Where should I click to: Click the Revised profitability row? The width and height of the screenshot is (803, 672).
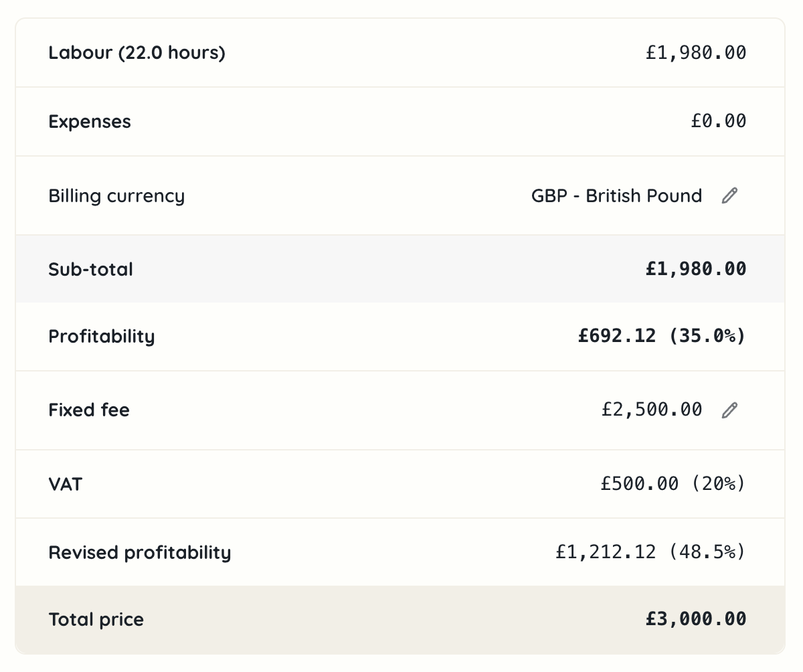[x=401, y=552]
